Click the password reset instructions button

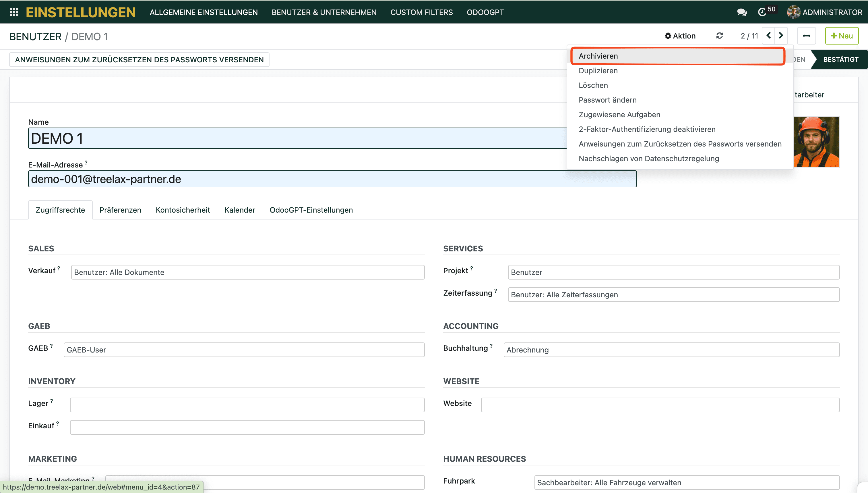click(139, 59)
